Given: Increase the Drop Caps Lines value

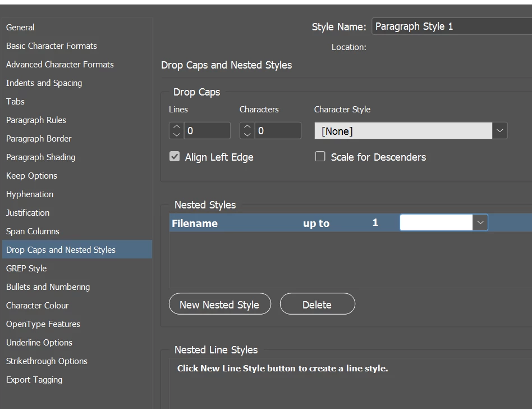Looking at the screenshot, I should tap(176, 128).
